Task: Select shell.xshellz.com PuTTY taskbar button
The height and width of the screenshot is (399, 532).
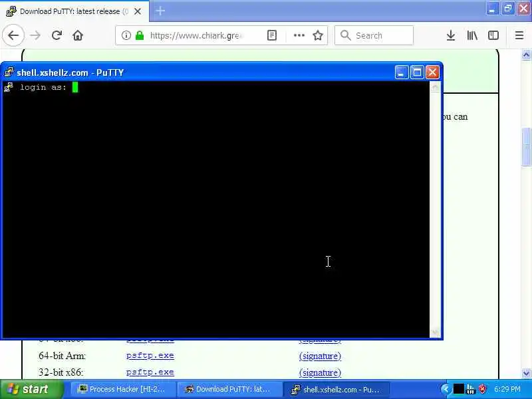Action: [x=336, y=389]
